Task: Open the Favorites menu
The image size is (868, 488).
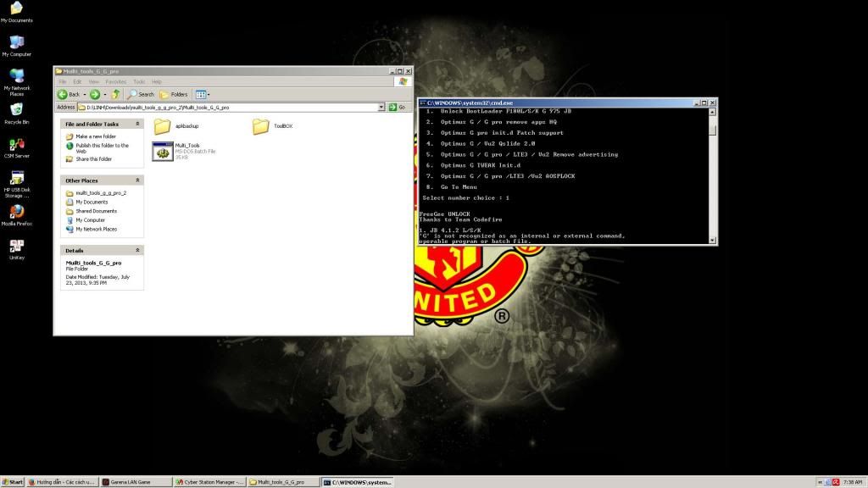Action: coord(115,82)
